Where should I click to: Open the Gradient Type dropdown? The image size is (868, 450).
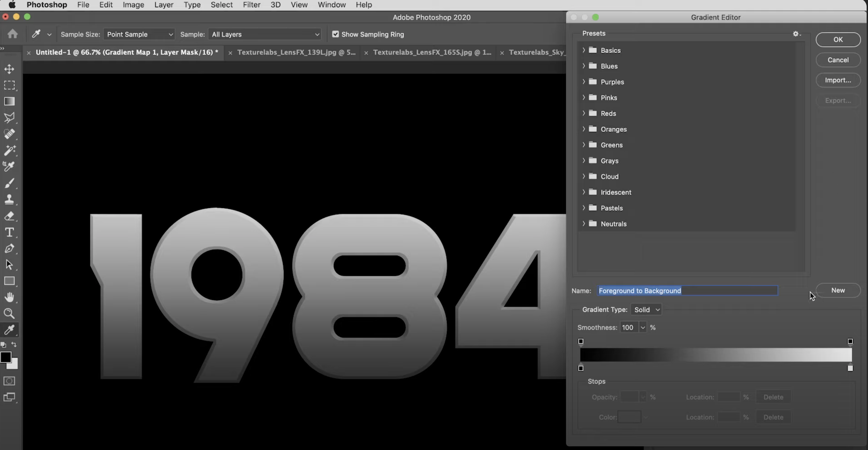click(646, 309)
